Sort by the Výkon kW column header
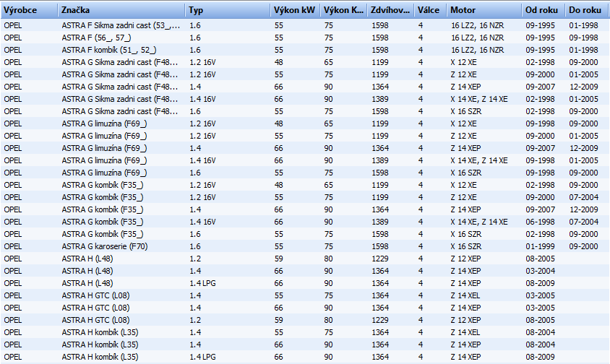The image size is (610, 364). click(296, 10)
